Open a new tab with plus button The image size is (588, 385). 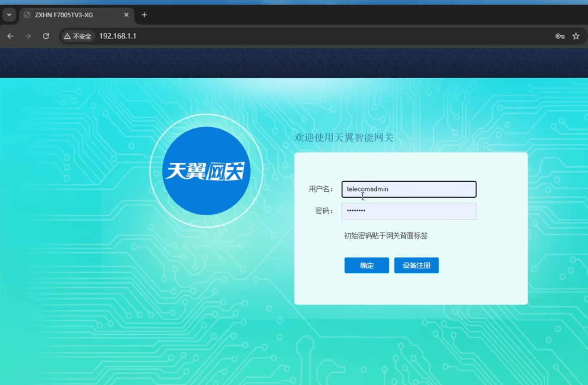(144, 15)
